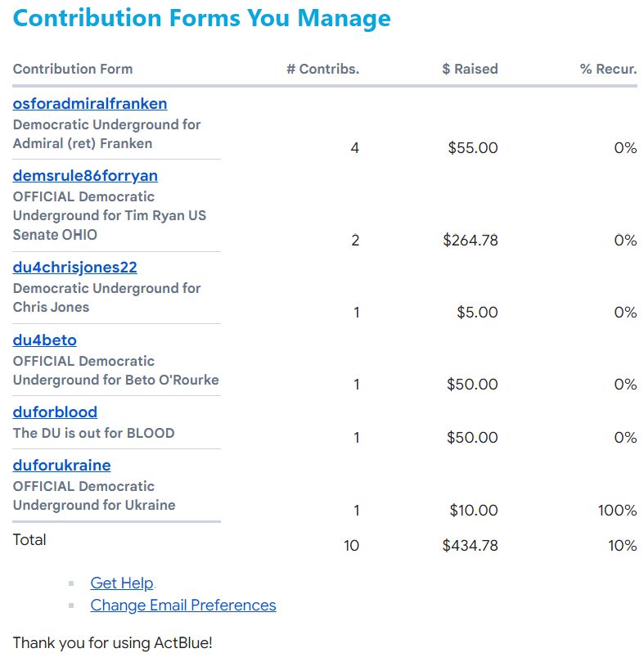This screenshot has width=644, height=662.
Task: Click the Contribution Forms You Manage heading
Action: (202, 18)
